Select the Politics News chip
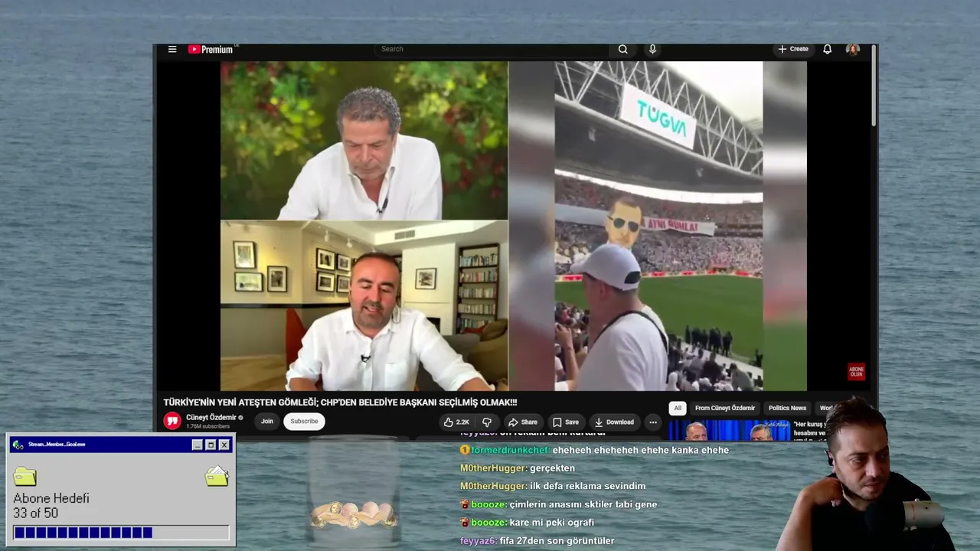The image size is (980, 551). coord(787,408)
